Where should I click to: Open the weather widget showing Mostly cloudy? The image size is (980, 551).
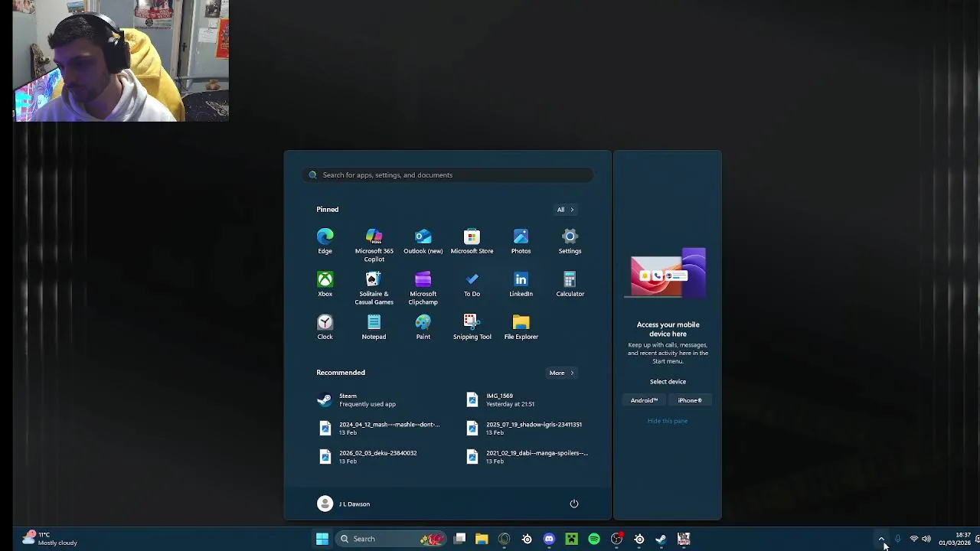(x=50, y=539)
